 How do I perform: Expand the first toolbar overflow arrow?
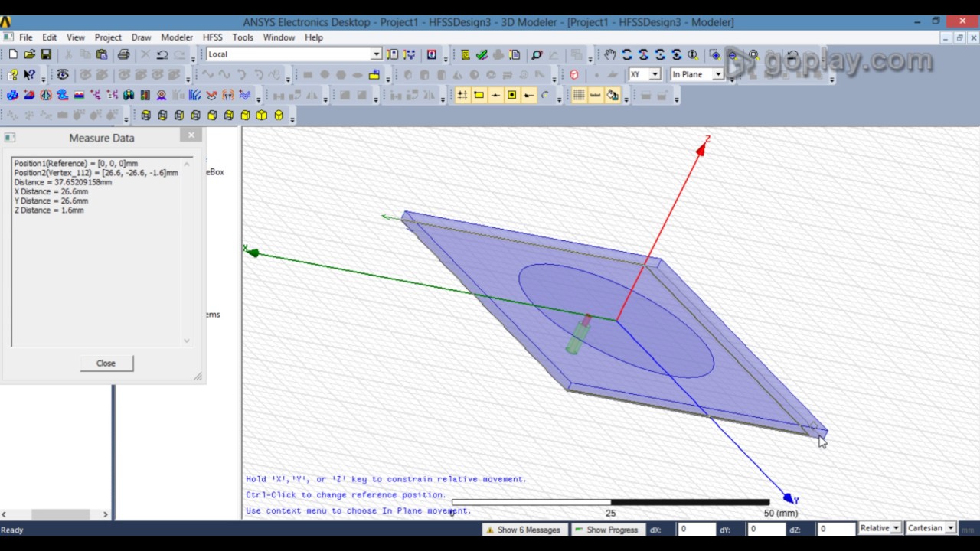pos(194,58)
